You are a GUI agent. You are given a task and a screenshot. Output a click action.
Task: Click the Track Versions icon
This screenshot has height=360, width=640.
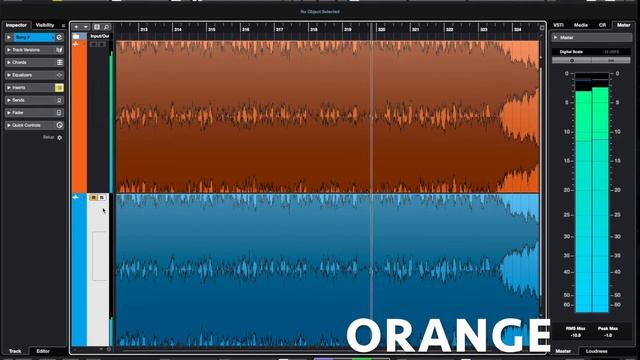59,50
